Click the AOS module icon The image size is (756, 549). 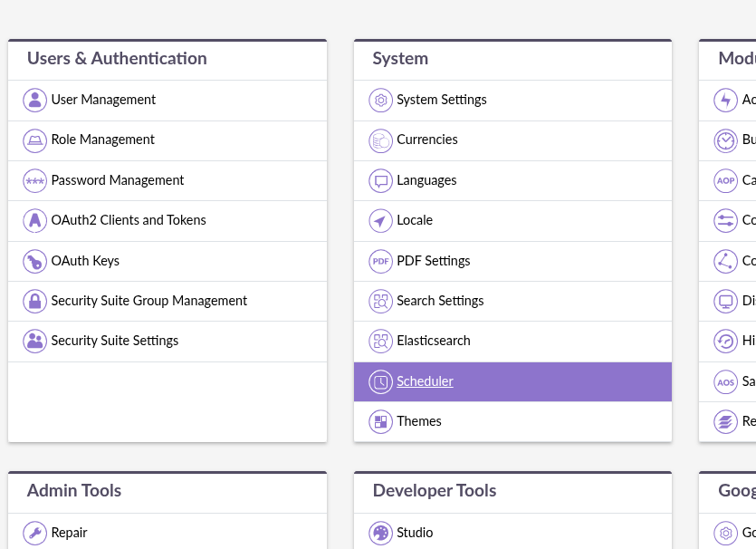pos(725,381)
